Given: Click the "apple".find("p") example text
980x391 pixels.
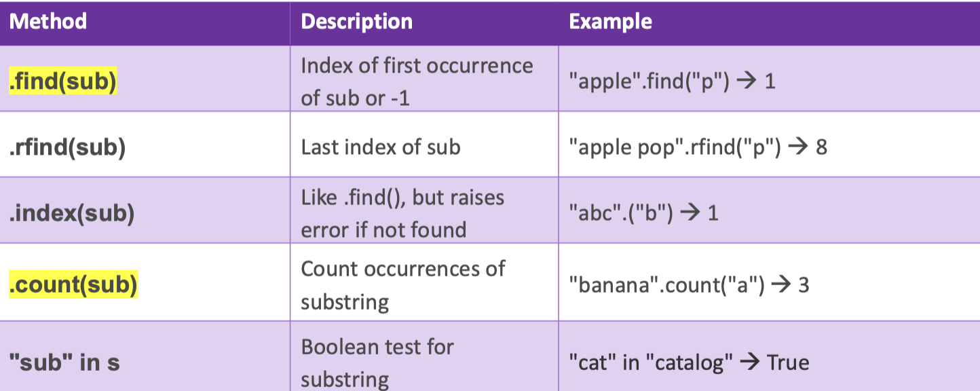Looking at the screenshot, I should pyautogui.click(x=672, y=82).
